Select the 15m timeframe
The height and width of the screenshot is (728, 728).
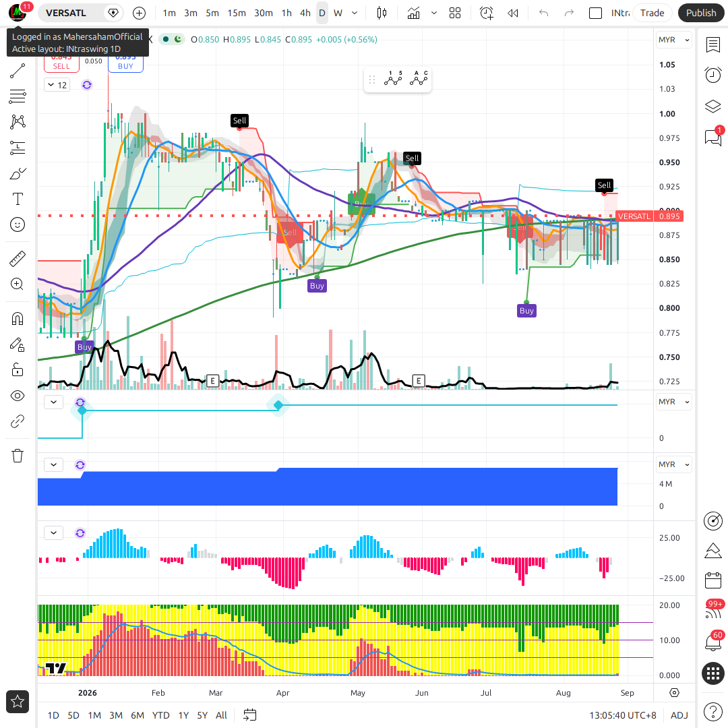coord(237,13)
